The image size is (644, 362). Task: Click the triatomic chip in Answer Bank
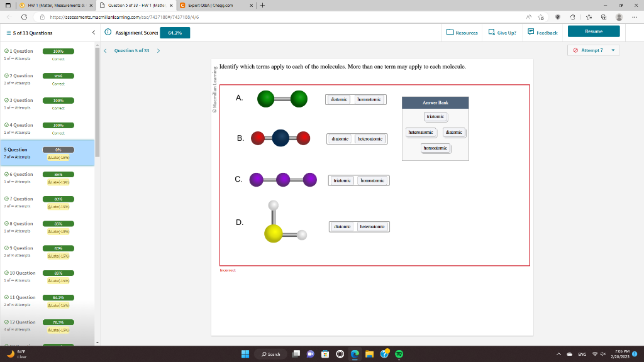pos(435,116)
